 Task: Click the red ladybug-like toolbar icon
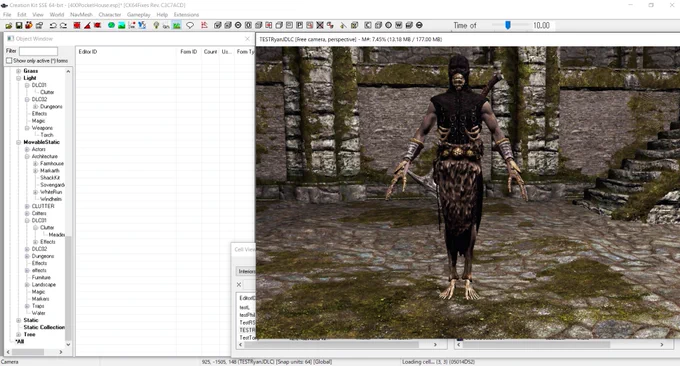[29, 26]
